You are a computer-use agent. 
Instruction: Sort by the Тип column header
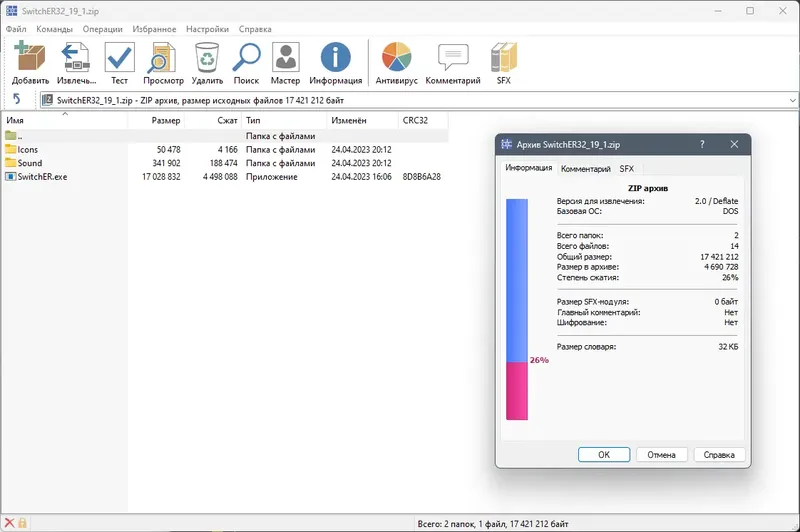pyautogui.click(x=284, y=120)
